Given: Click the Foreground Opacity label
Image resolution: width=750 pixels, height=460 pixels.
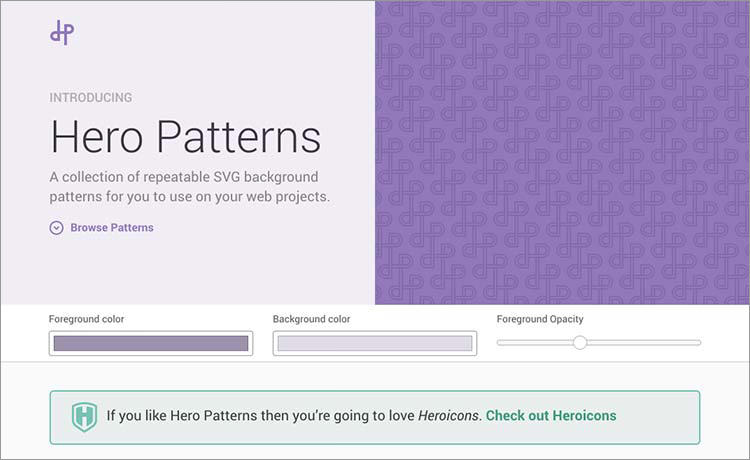Looking at the screenshot, I should (540, 319).
